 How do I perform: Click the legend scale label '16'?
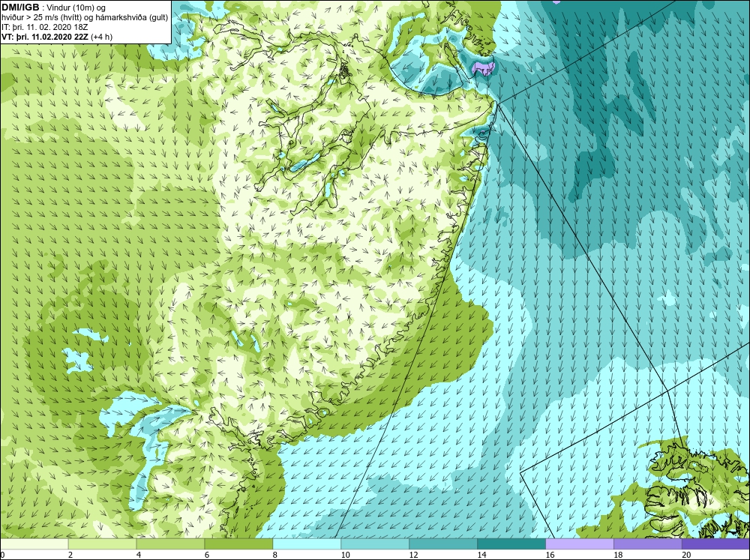550,555
